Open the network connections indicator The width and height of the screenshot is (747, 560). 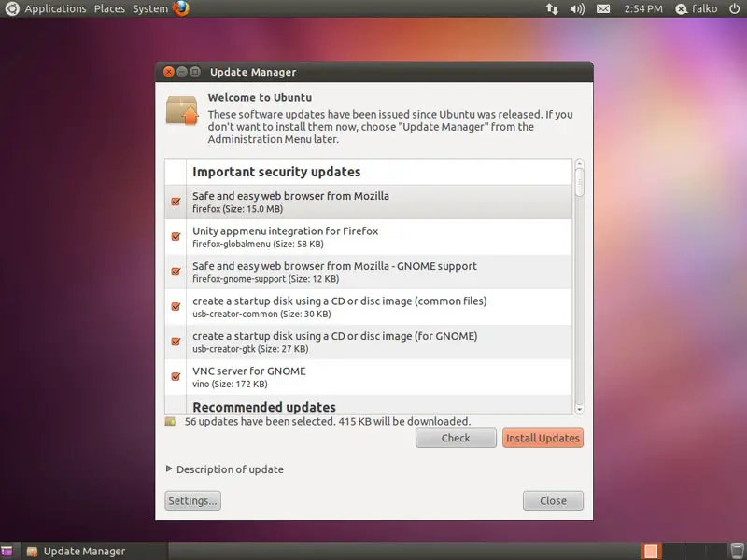pos(552,8)
